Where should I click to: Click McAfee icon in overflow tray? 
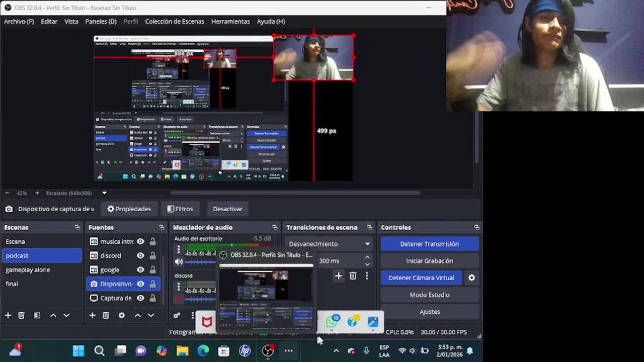[x=207, y=322]
